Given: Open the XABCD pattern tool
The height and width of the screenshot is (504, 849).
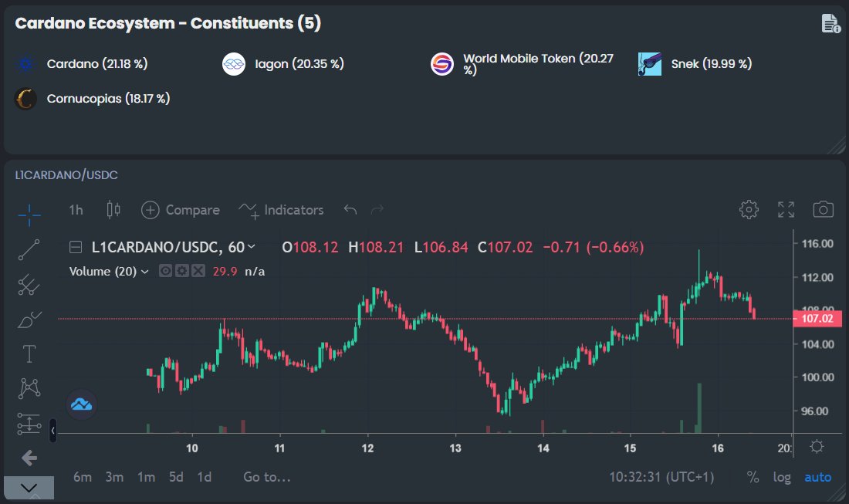Looking at the screenshot, I should point(29,389).
